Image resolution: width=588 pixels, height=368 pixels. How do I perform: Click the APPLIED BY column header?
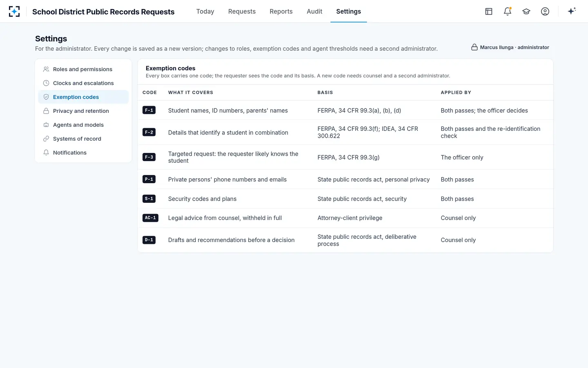coord(456,92)
